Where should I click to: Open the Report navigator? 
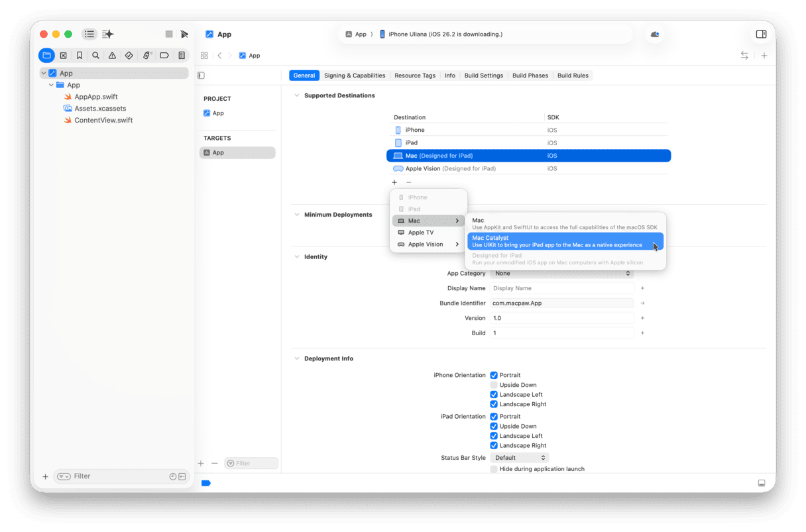[x=182, y=56]
